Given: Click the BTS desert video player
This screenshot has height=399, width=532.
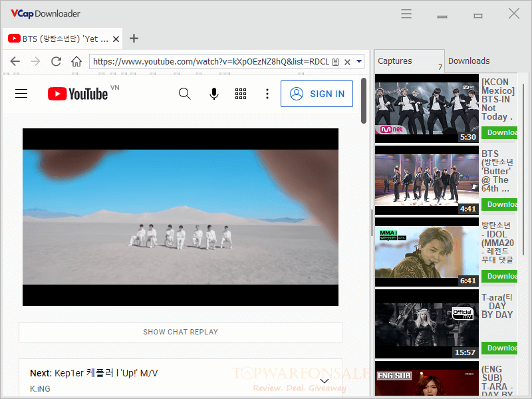Looking at the screenshot, I should pos(180,217).
